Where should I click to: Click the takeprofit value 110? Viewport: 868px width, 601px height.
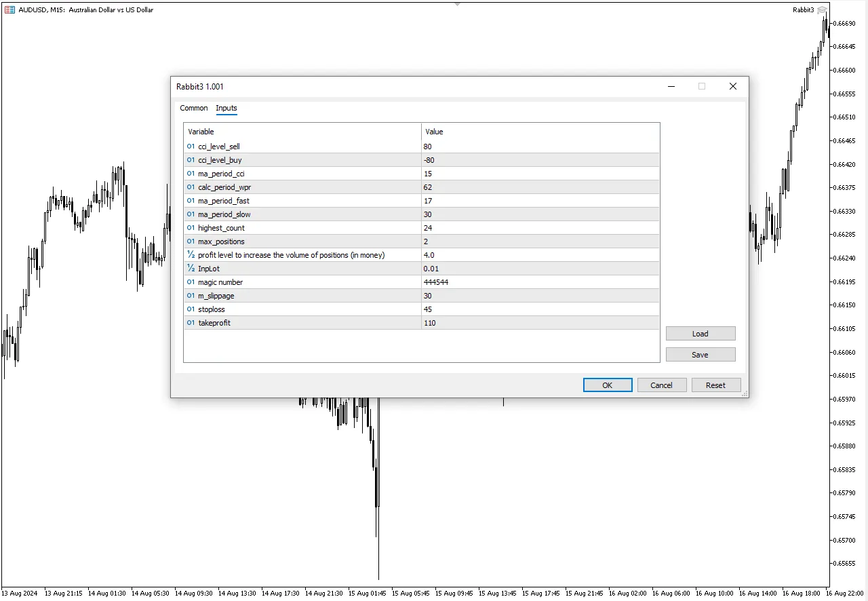point(429,323)
